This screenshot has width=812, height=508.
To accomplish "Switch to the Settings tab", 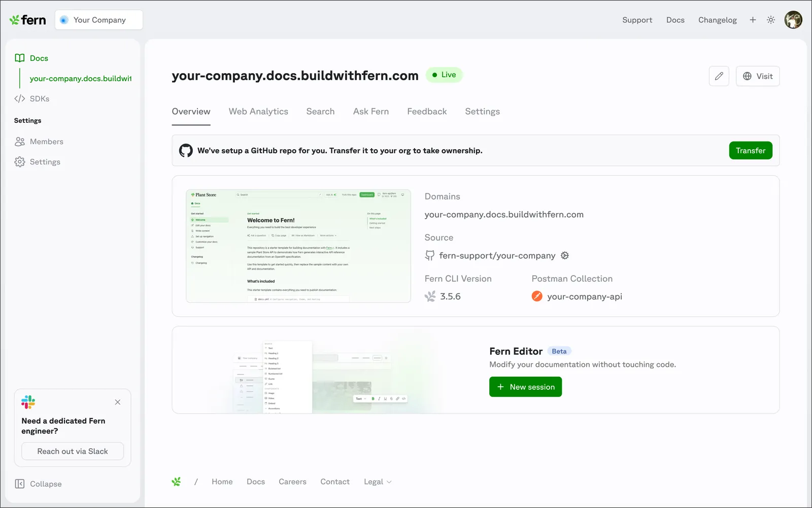I will coord(482,112).
